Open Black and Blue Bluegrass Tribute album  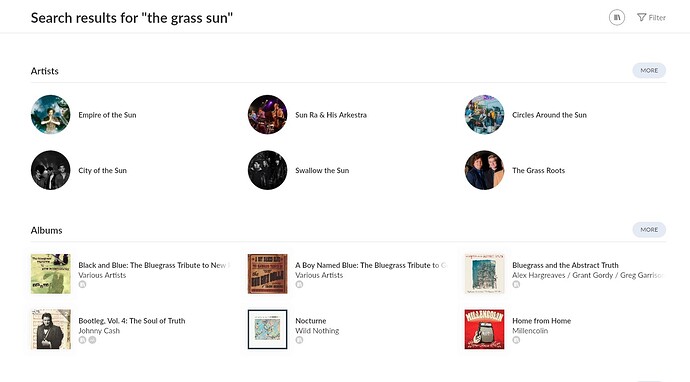(154, 265)
